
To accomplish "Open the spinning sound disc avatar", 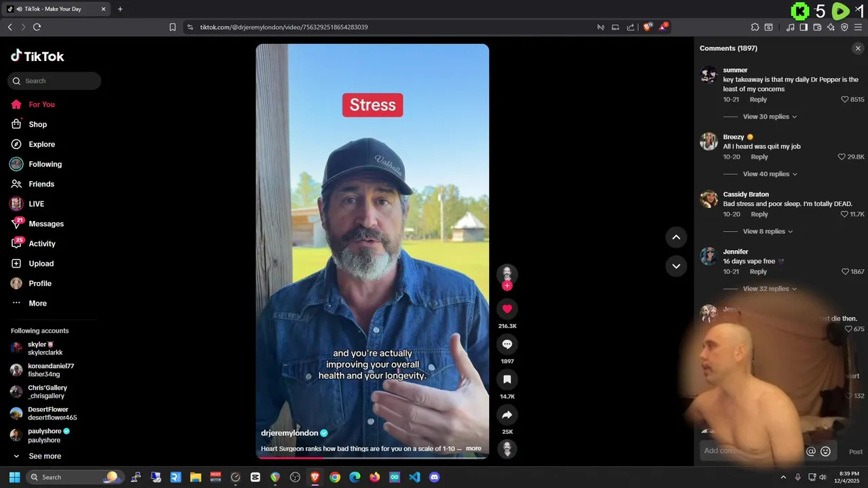I will [x=507, y=449].
